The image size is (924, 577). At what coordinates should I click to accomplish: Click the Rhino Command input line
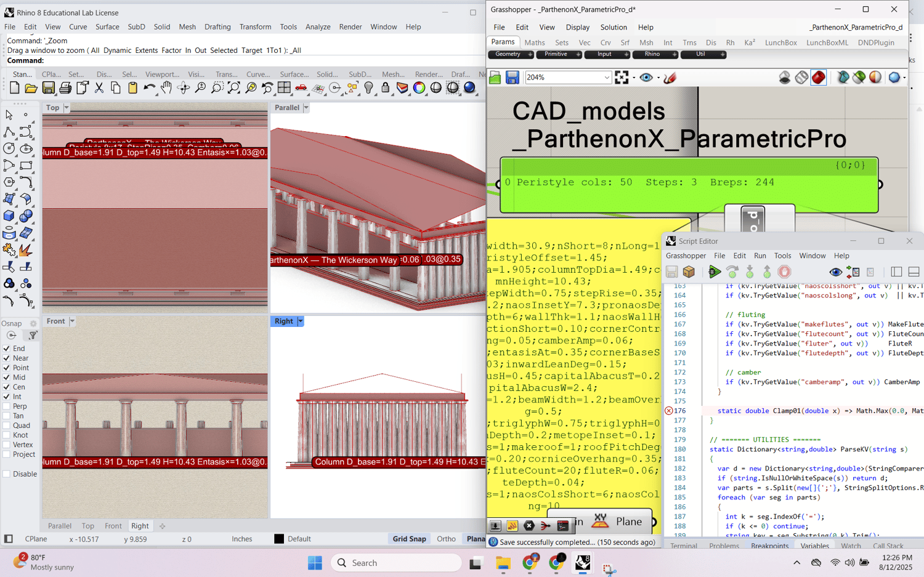(x=244, y=61)
